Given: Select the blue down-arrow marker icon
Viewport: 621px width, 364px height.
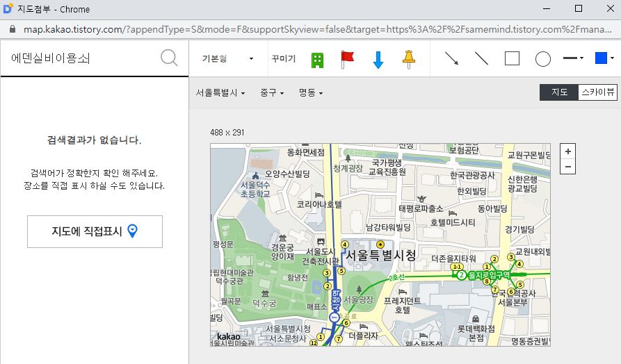Looking at the screenshot, I should 378,60.
